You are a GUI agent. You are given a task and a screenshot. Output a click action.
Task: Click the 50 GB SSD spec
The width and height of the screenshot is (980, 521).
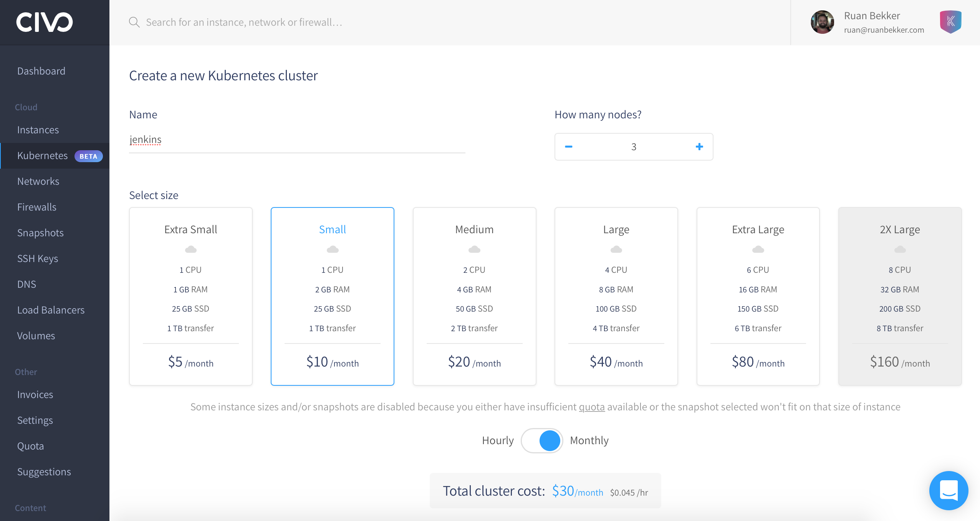click(x=474, y=309)
